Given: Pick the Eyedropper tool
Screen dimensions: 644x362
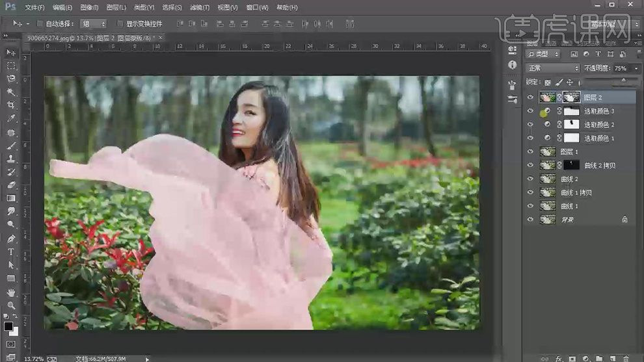Looking at the screenshot, I should 11,119.
